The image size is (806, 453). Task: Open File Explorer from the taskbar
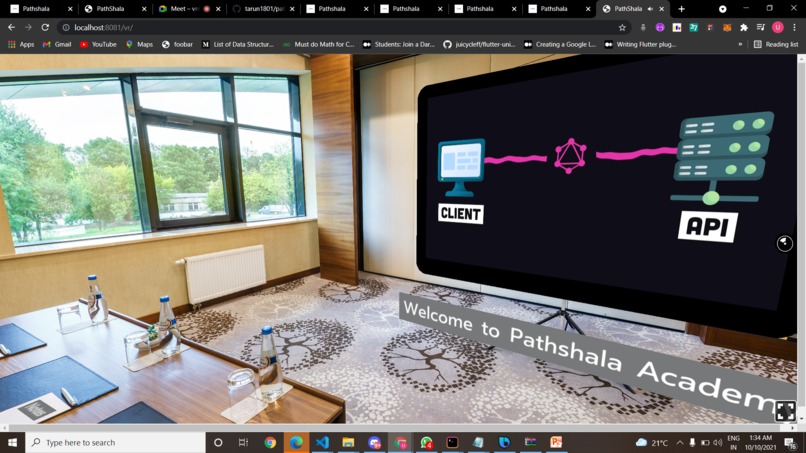coord(348,442)
